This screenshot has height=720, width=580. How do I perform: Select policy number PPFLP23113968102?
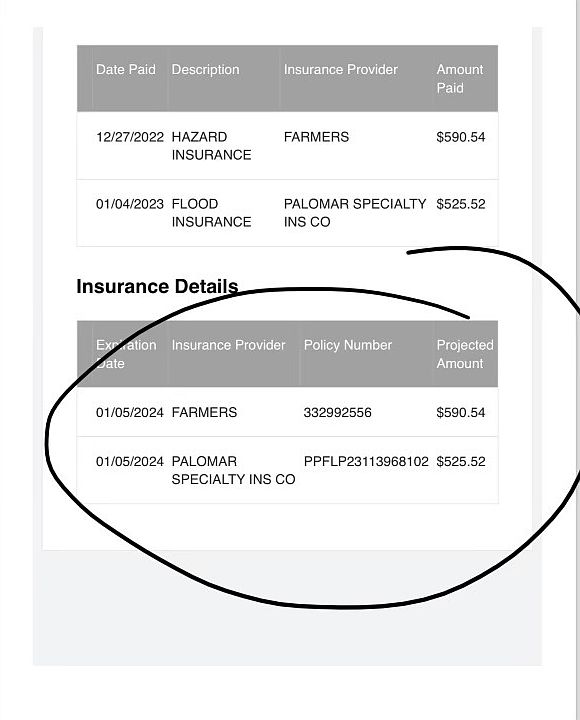(366, 461)
